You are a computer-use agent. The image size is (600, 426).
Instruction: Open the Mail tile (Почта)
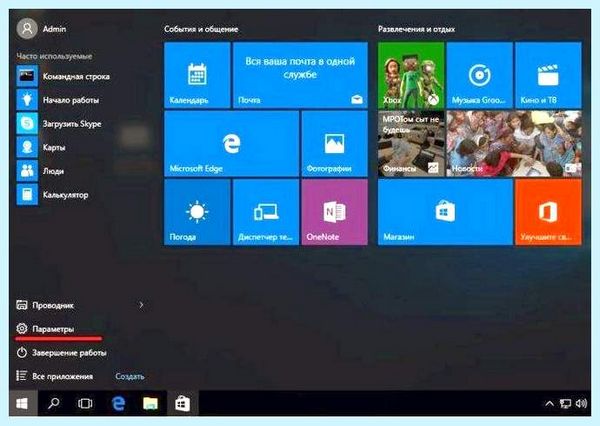[x=300, y=75]
